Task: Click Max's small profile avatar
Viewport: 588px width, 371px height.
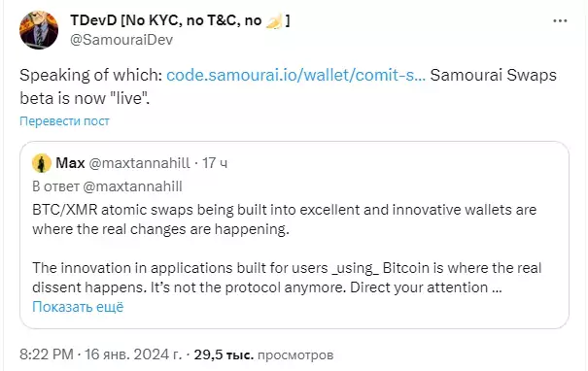Action: pyautogui.click(x=42, y=163)
